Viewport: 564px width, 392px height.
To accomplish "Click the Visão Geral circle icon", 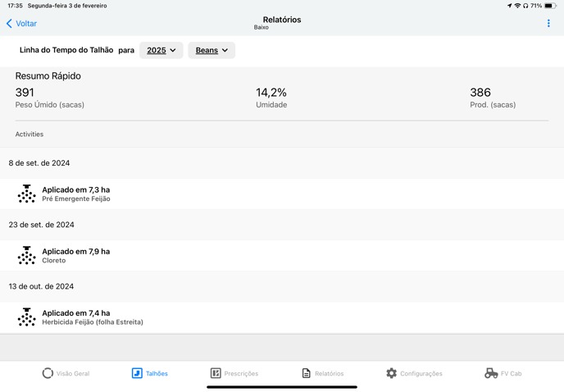I will click(x=48, y=373).
